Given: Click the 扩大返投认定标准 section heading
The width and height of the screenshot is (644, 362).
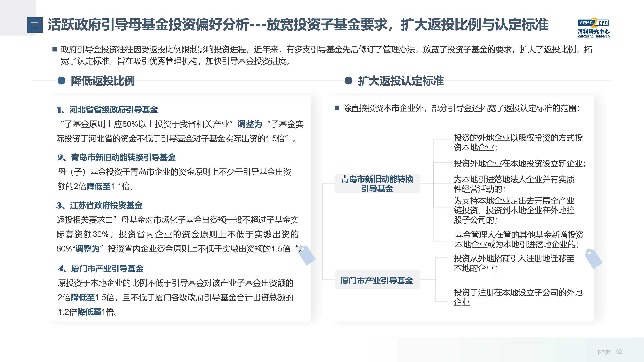Looking at the screenshot, I should coord(401,81).
